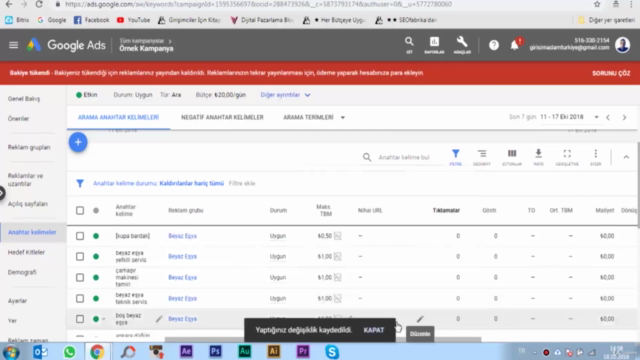Check the 'beyaz eşya teknik servis' checkbox
The image size is (640, 360).
[80, 298]
